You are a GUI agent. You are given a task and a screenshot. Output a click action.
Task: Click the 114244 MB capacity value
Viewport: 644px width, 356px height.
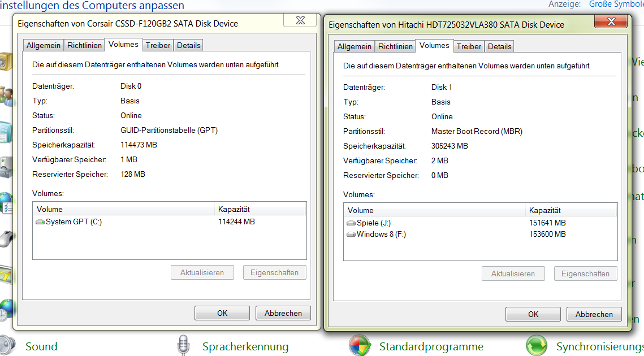(x=236, y=222)
